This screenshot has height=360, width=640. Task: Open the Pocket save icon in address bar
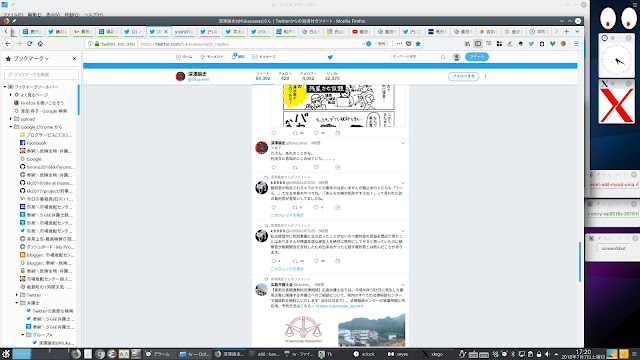pyautogui.click(x=409, y=44)
